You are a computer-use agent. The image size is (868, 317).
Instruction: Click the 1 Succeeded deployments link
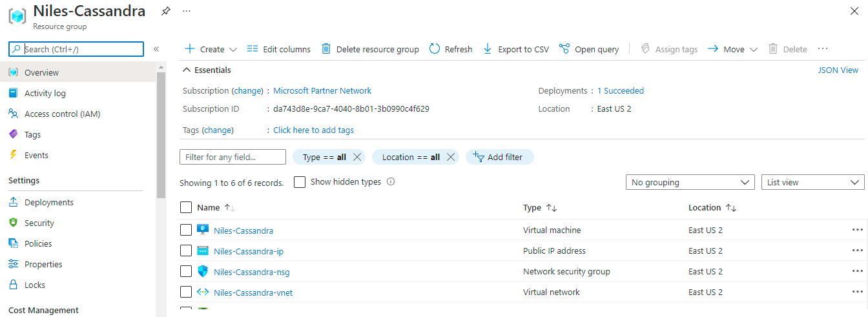620,90
